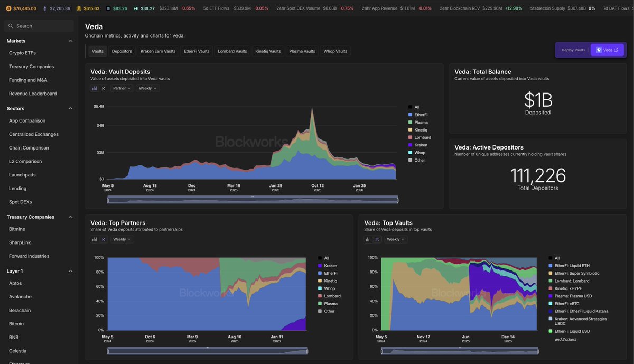Toggle EtherFi: Liquid ETH in Top Vaults legend
The width and height of the screenshot is (634, 364).
[x=568, y=266]
